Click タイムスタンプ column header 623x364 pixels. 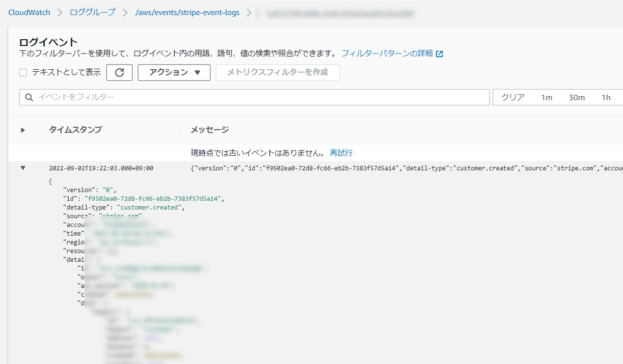[75, 130]
